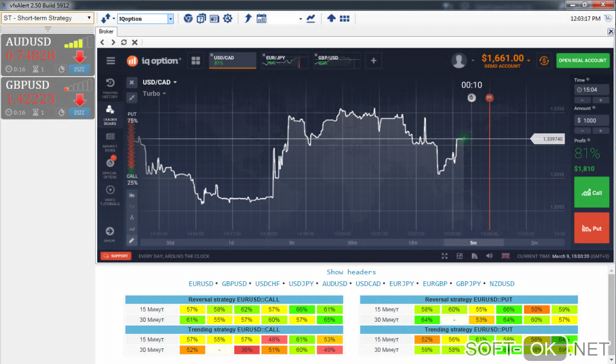Click the curved up-arrow trend icon

248,19
